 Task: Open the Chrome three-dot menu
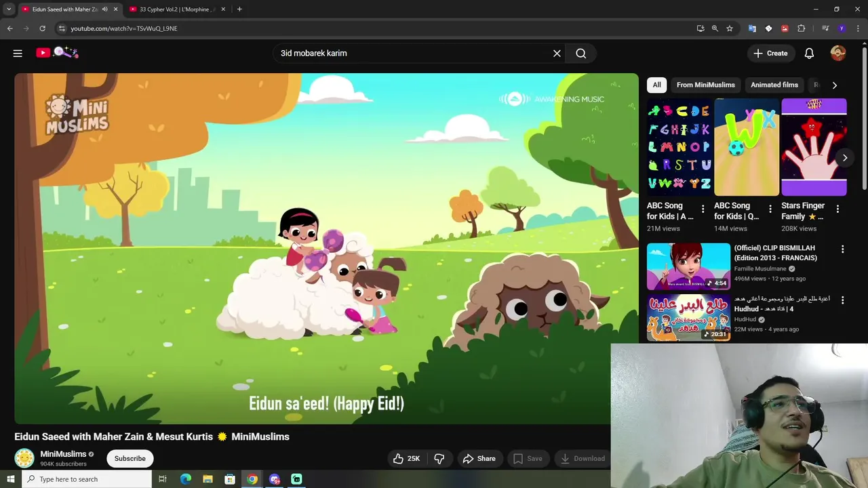(x=858, y=28)
